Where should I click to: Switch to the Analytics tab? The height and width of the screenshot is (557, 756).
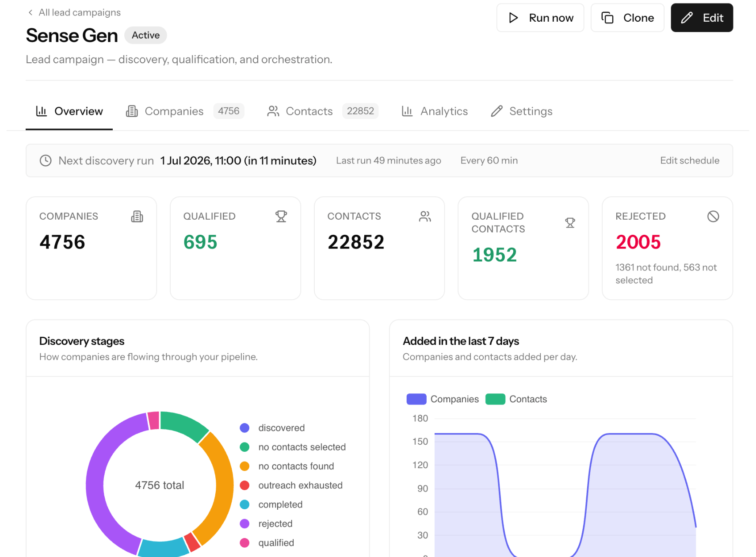coord(434,111)
